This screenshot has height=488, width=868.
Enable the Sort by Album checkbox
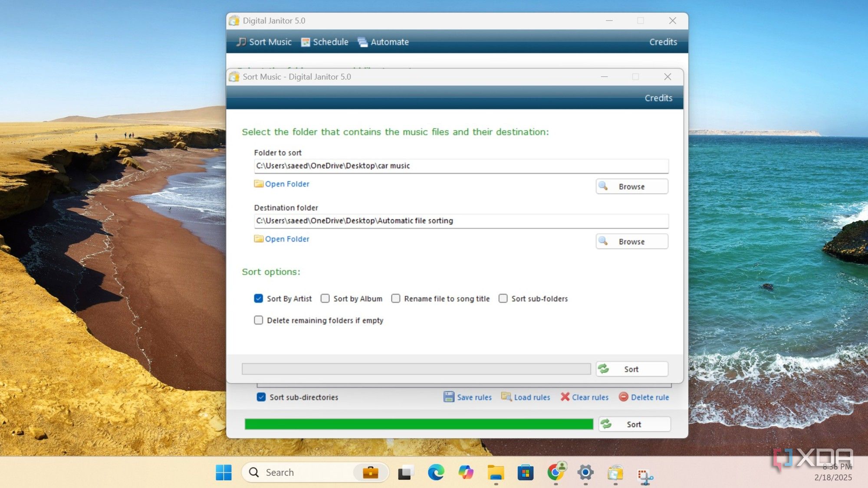(325, 298)
